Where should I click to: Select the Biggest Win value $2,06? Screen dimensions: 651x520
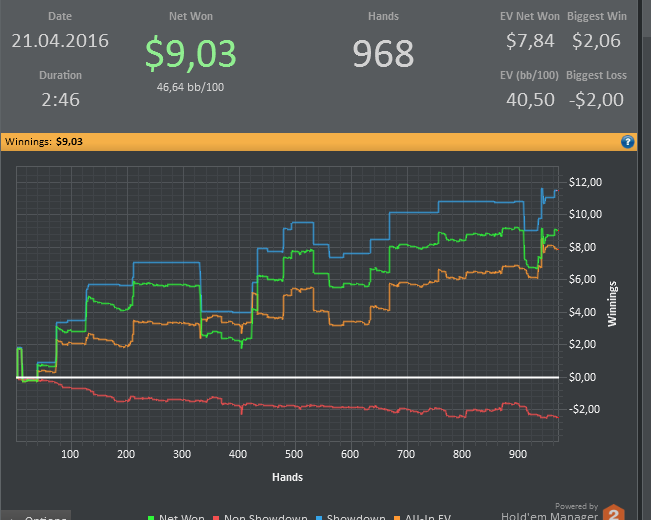(596, 41)
